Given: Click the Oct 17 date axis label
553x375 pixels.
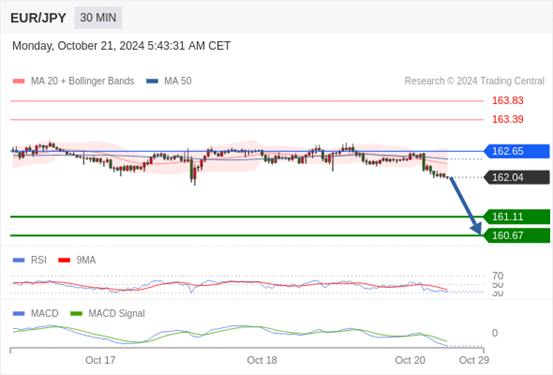Looking at the screenshot, I should pyautogui.click(x=100, y=360).
